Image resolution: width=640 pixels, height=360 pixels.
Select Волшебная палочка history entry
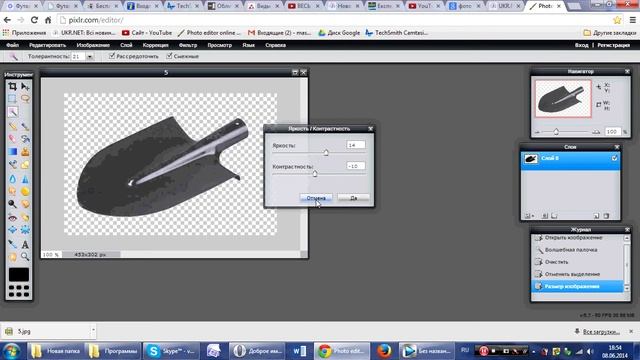click(x=578, y=249)
